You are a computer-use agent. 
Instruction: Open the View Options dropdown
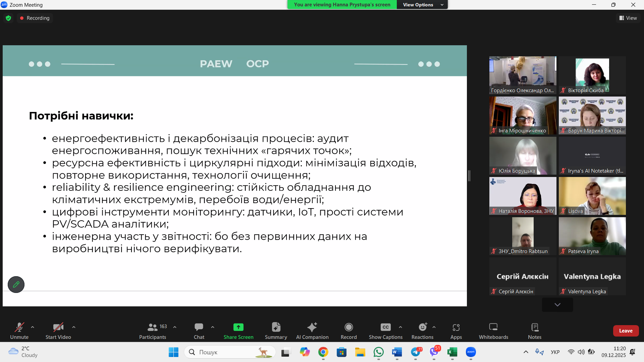pyautogui.click(x=422, y=4)
